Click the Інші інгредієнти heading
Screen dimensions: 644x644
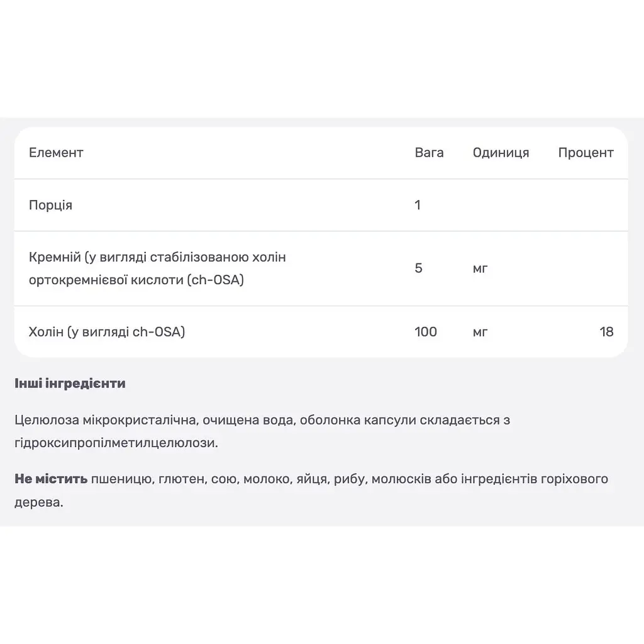[x=70, y=383]
